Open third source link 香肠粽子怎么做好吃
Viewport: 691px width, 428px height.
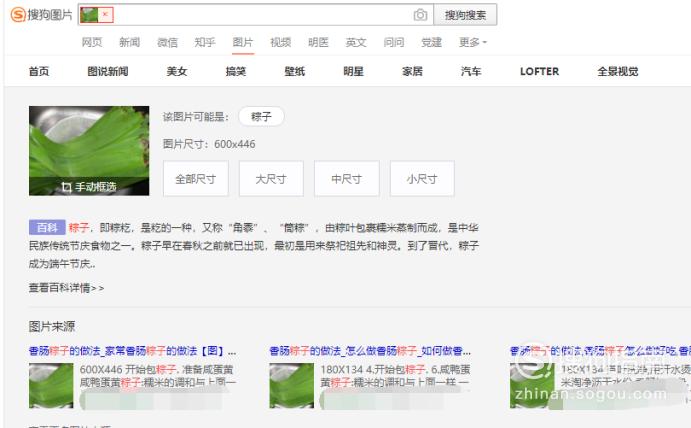pos(600,351)
